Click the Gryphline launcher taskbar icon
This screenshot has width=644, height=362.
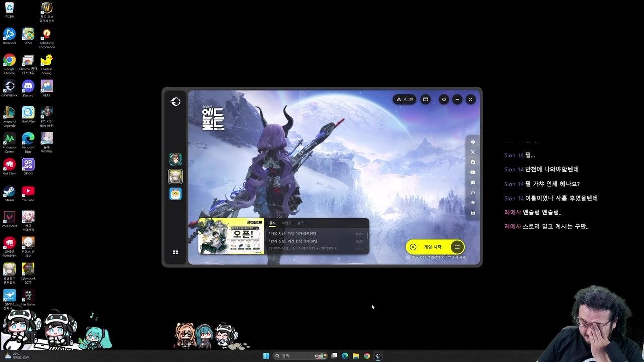(378, 356)
